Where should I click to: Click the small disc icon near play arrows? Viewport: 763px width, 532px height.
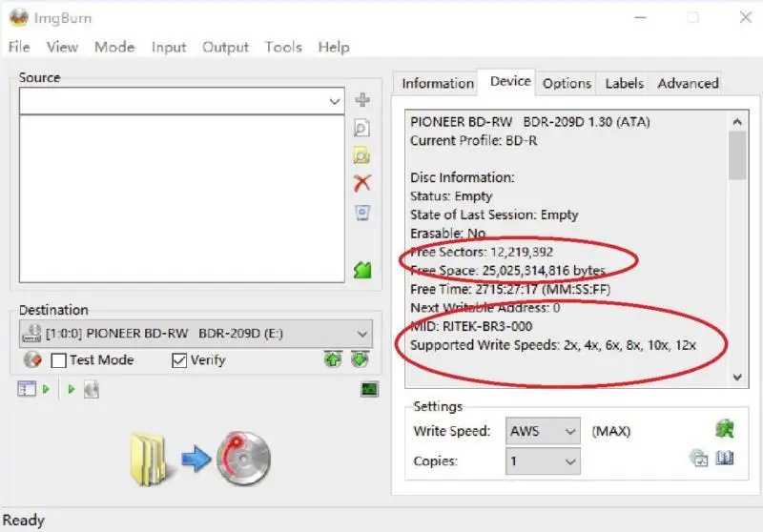tap(92, 390)
